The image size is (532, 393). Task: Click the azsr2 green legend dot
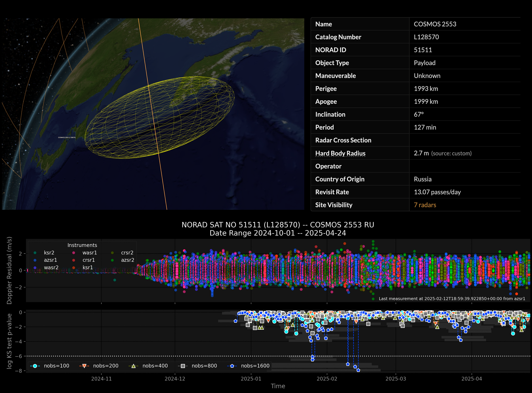[112, 260]
